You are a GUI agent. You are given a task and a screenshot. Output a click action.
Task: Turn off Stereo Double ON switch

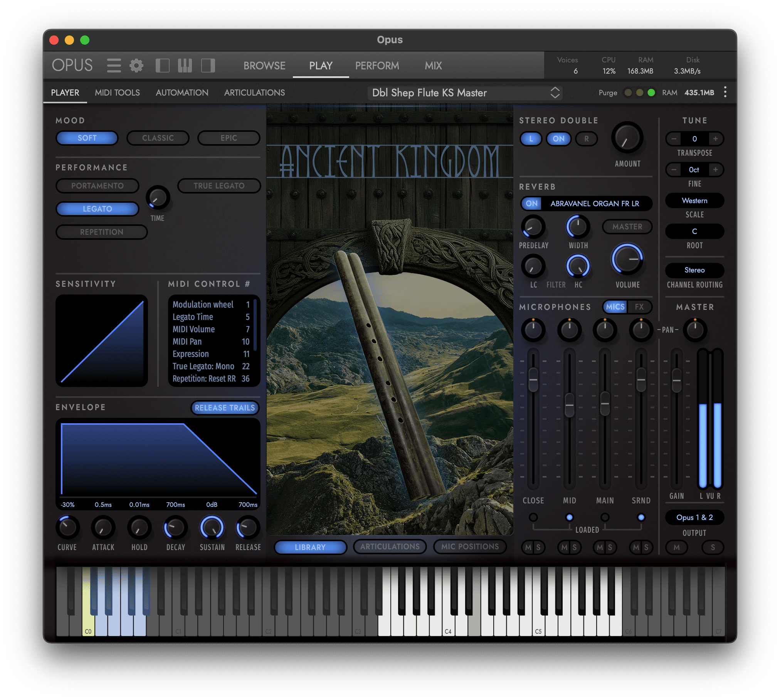click(x=558, y=139)
